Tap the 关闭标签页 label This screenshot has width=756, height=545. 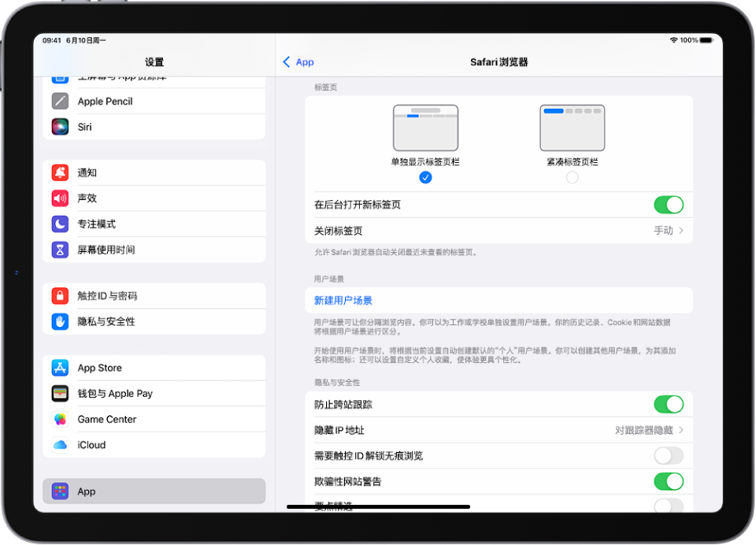point(339,231)
